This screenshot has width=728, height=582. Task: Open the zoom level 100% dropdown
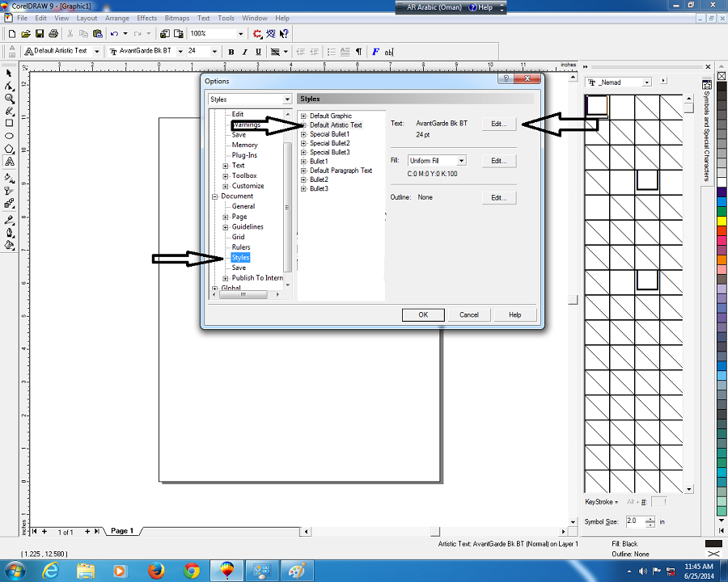tap(240, 33)
